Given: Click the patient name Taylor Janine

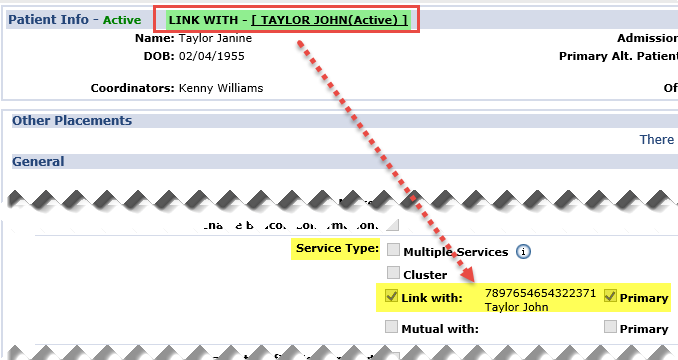Looking at the screenshot, I should [215, 38].
